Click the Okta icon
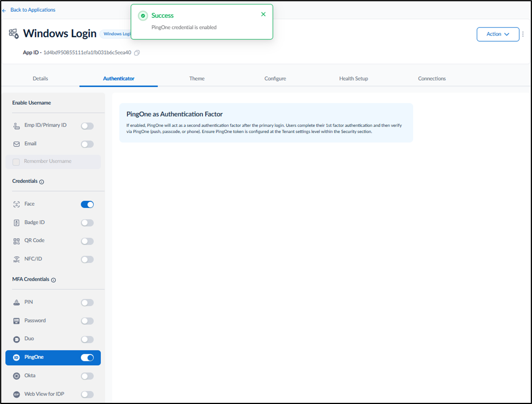The image size is (532, 404). point(17,376)
